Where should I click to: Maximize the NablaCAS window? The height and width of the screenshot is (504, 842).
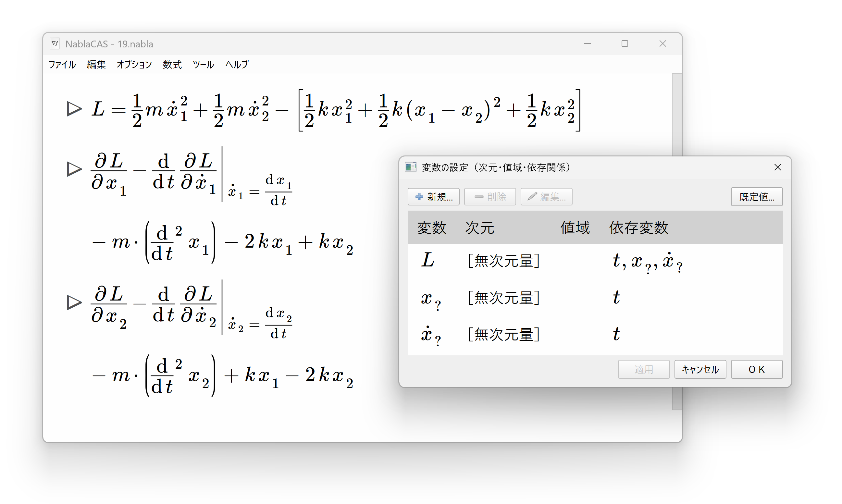click(624, 43)
